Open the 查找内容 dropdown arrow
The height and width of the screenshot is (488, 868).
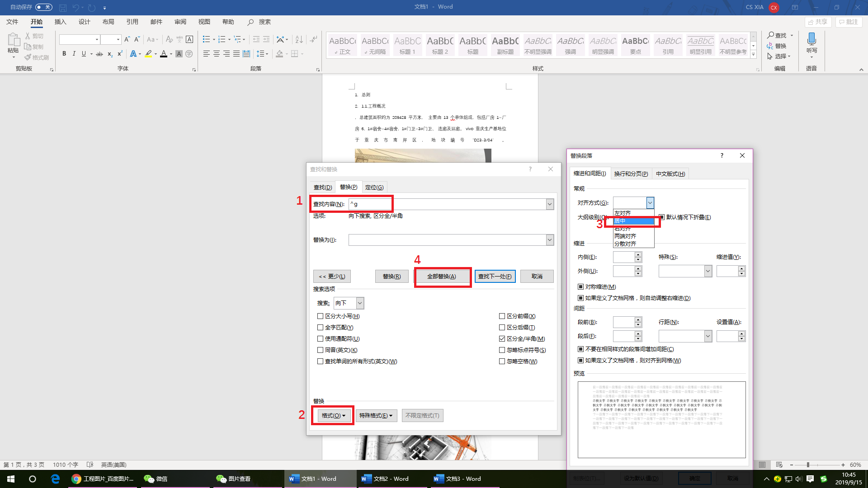tap(550, 204)
